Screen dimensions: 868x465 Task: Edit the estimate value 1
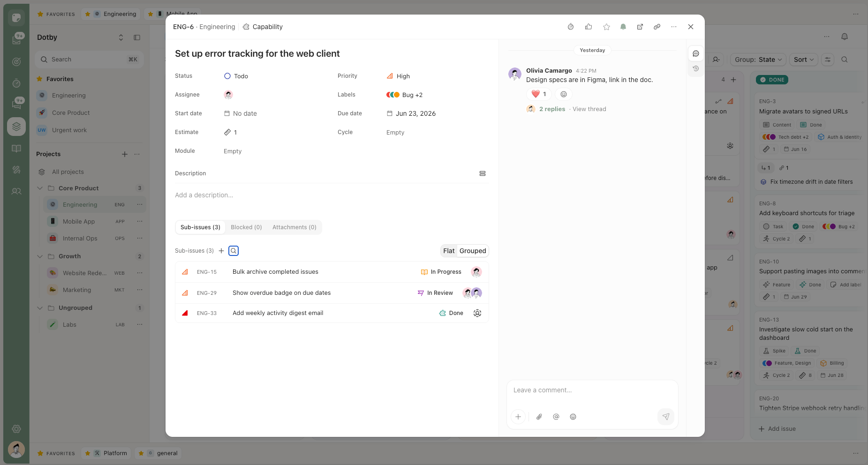(230, 132)
